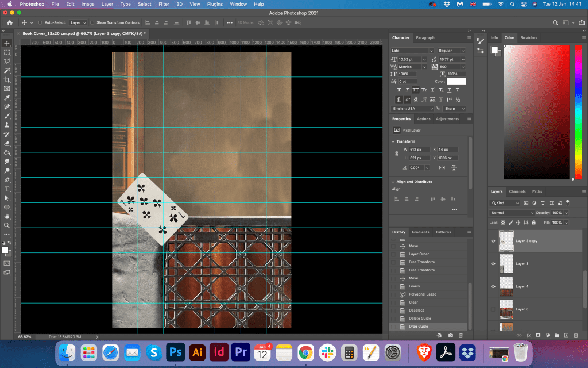Open the Filter menu
Screen dimensions: 588x368
(164, 4)
